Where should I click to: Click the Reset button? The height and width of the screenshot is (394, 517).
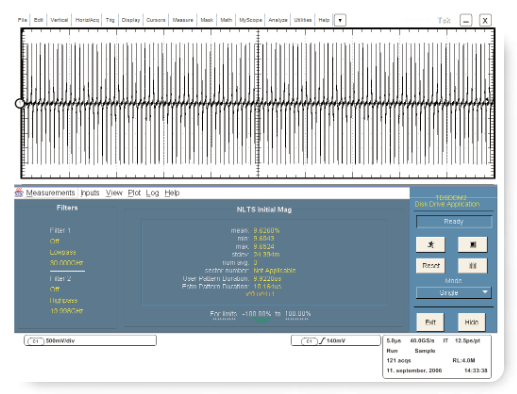pos(431,266)
